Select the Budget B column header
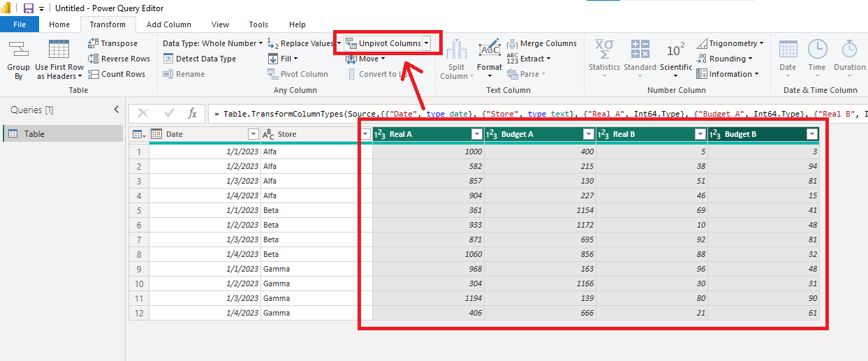Viewport: 868px width, 361px height. pyautogui.click(x=763, y=134)
